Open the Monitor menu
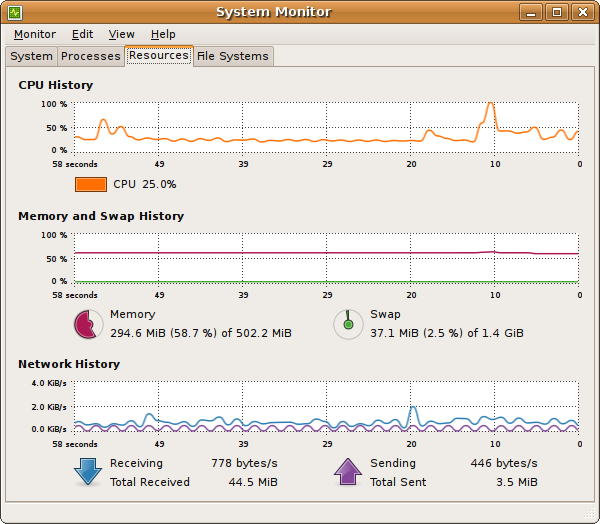600x524 pixels. click(35, 34)
